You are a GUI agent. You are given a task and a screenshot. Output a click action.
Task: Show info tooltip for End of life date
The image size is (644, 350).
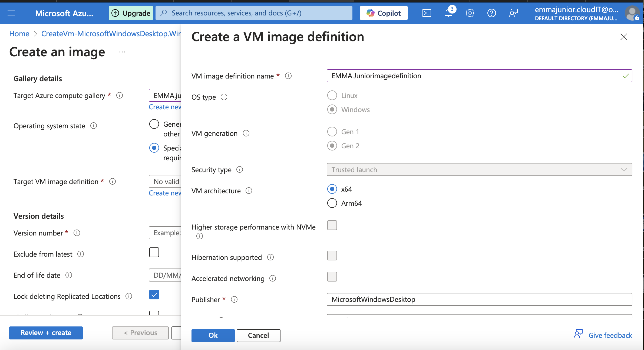[69, 275]
